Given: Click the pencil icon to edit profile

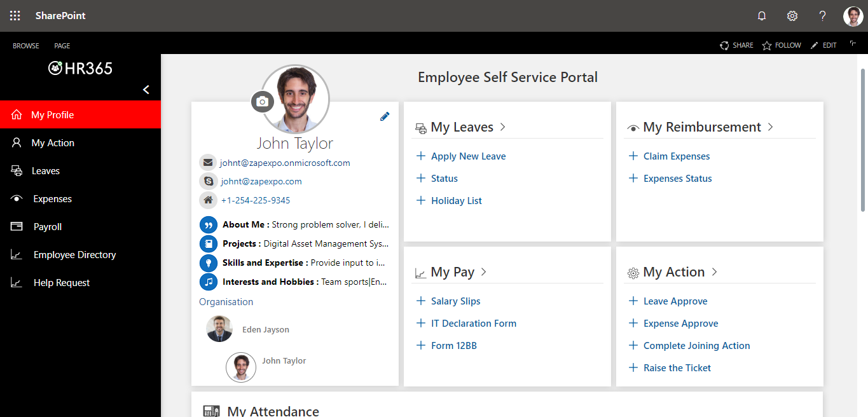Looking at the screenshot, I should pyautogui.click(x=384, y=116).
